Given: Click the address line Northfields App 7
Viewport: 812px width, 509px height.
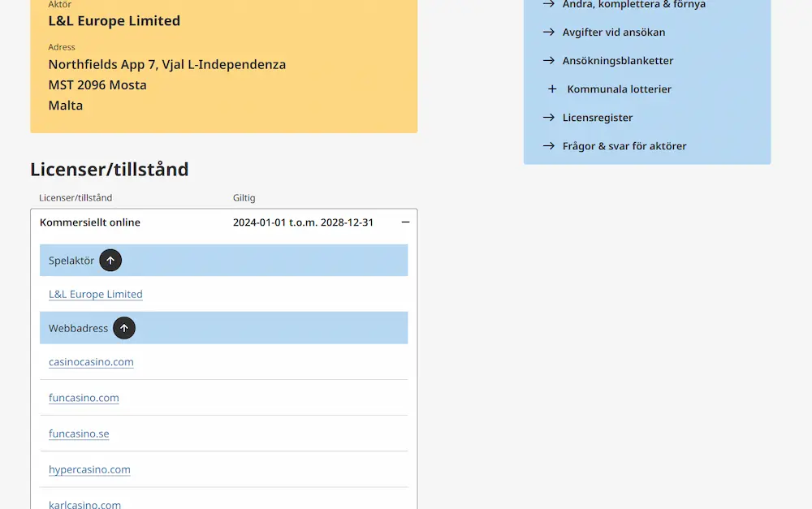Looking at the screenshot, I should click(x=166, y=64).
